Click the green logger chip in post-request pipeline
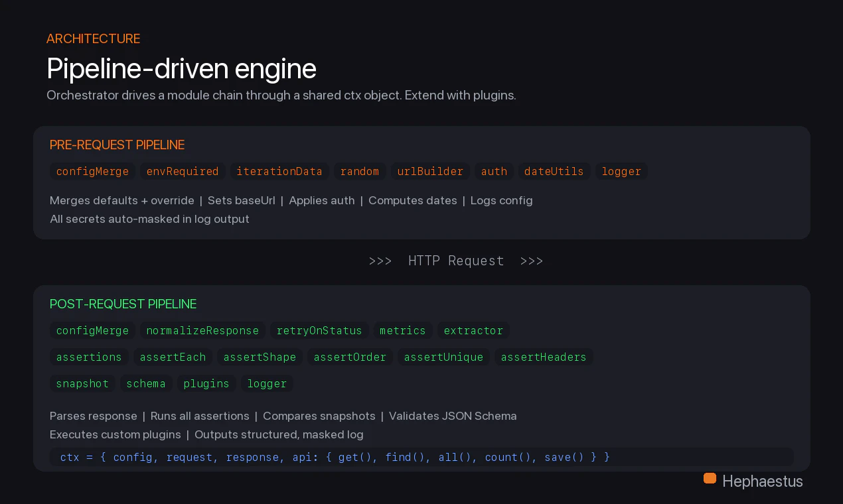The height and width of the screenshot is (504, 843). click(x=268, y=383)
